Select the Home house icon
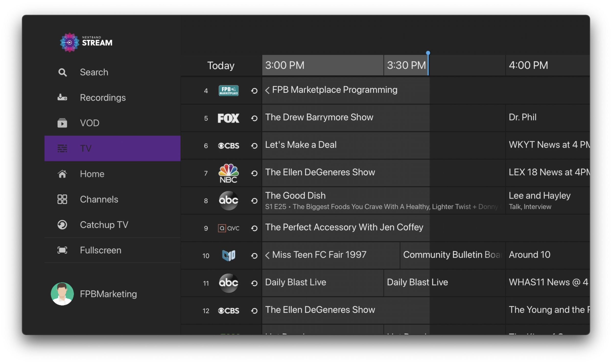 point(62,174)
